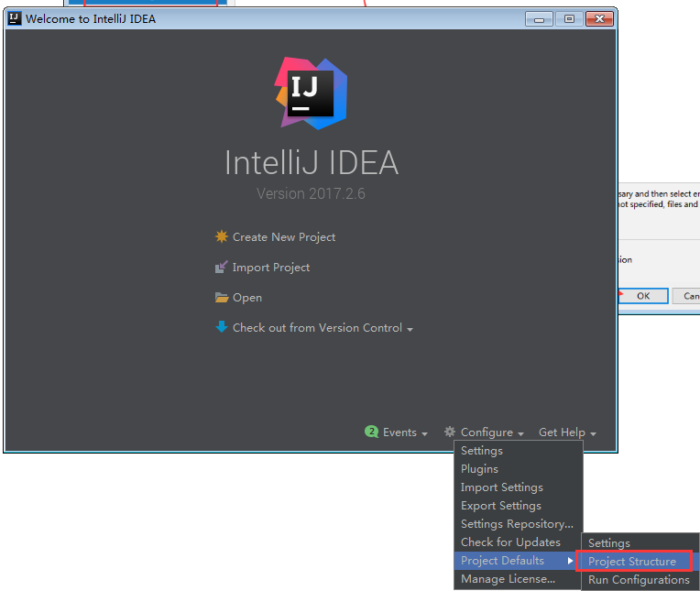Choose Import Settings menu entry
Viewport: 700px width, 591px height.
519,487
